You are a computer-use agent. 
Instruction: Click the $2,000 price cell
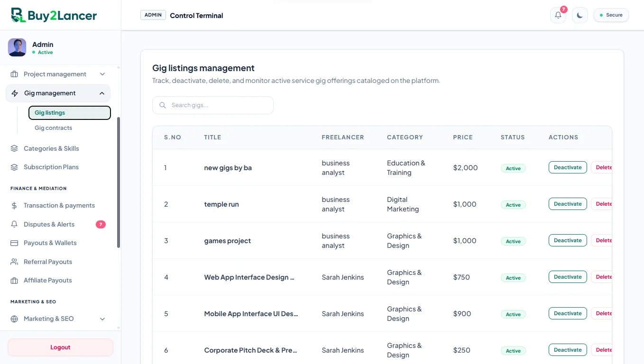[x=466, y=168]
